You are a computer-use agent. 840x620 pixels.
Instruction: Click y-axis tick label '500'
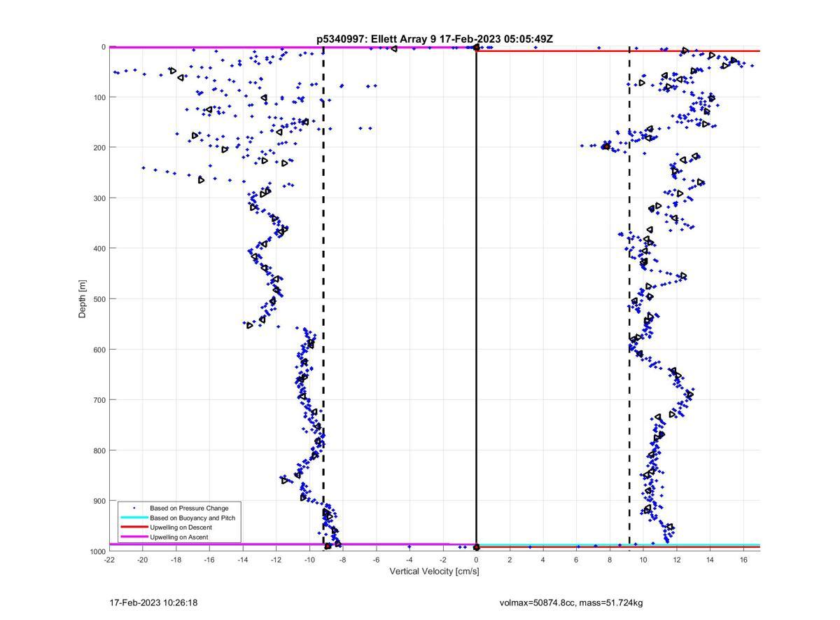click(x=99, y=299)
